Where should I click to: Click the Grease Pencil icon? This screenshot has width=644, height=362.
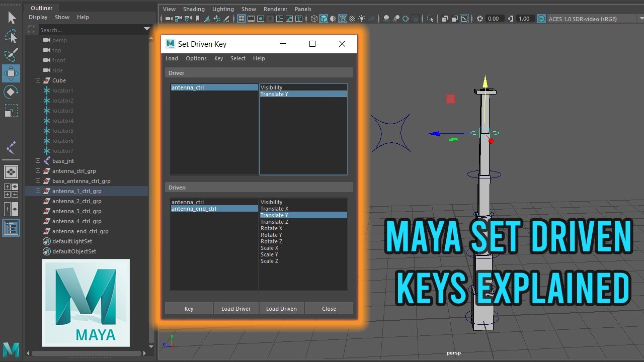(x=226, y=19)
